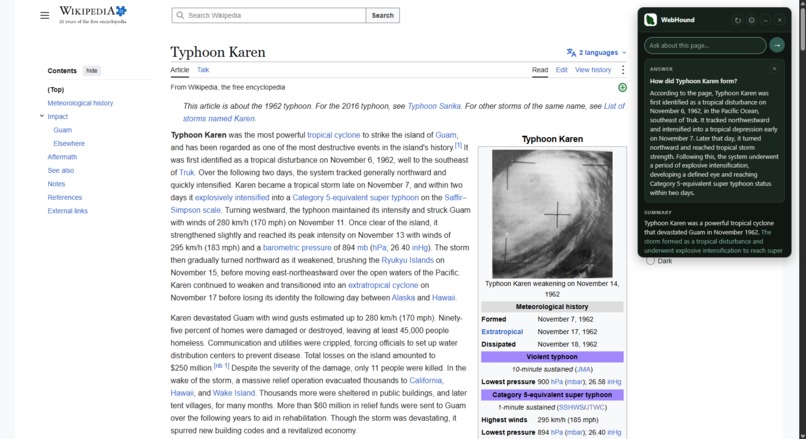Open the Typhoon Sarika link
This screenshot has width=806, height=439.
tap(434, 106)
